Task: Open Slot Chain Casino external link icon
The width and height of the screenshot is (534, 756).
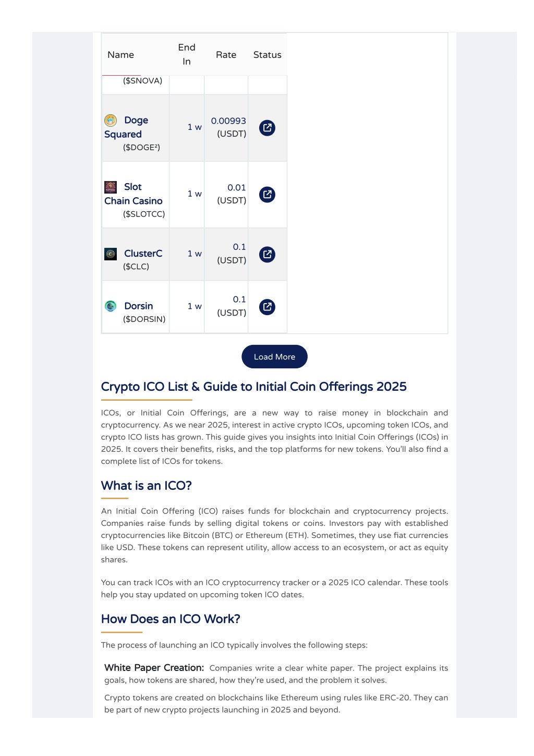Action: tap(267, 195)
